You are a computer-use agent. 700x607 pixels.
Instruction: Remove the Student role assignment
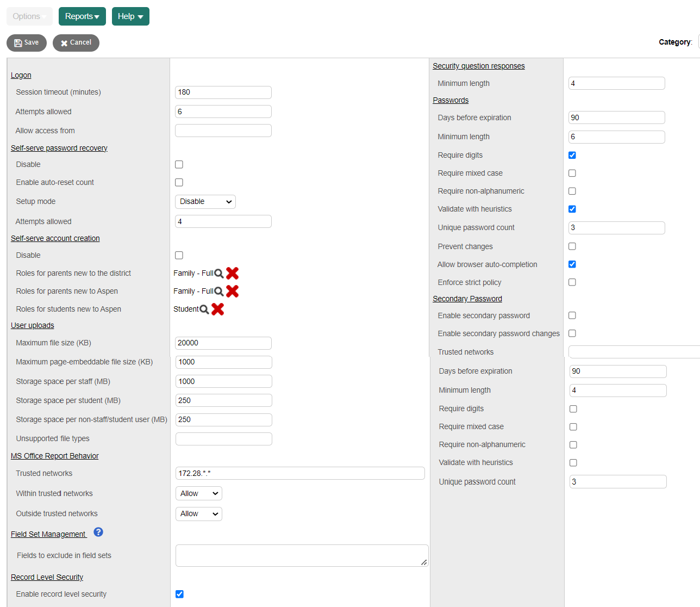point(217,309)
